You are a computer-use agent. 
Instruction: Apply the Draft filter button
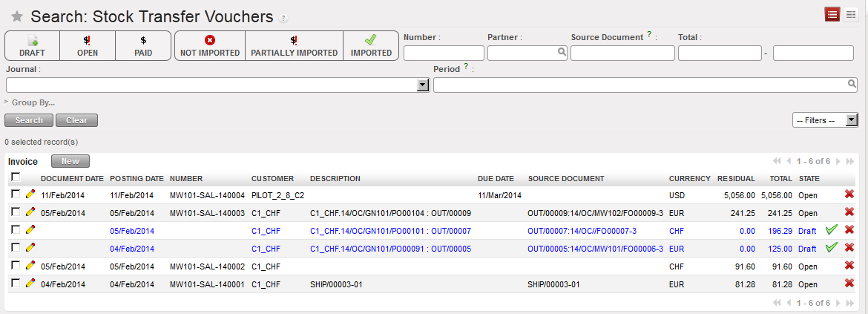point(32,45)
